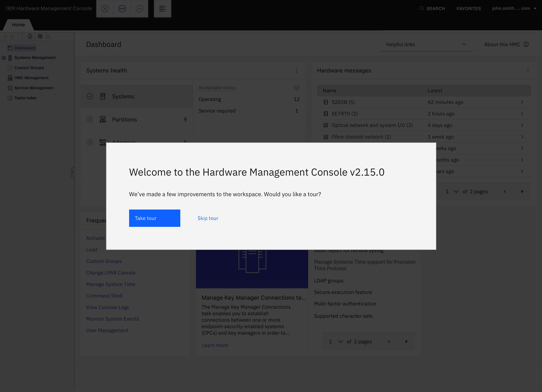Screen dimensions: 542x392
Task: Expand the S202B (5) message row chevron
Action: pyautogui.click(x=522, y=102)
